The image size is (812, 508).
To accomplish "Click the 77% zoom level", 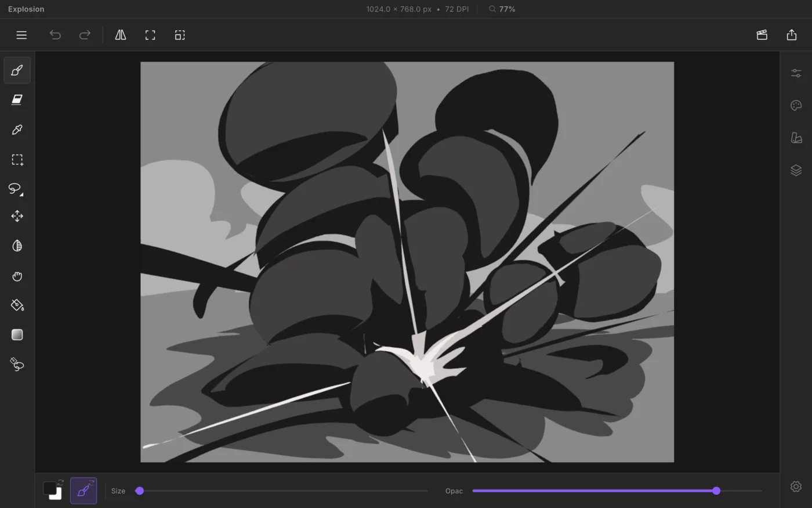I will click(507, 9).
